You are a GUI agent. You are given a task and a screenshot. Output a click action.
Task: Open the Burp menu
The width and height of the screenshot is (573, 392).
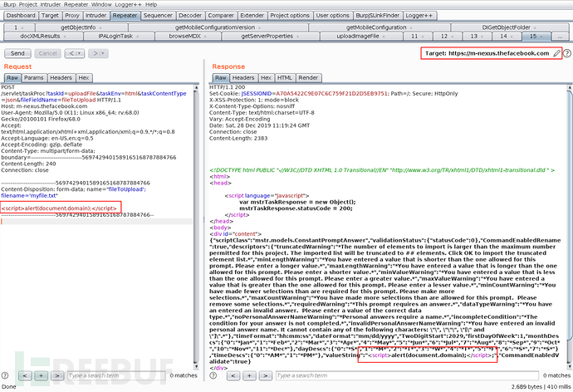click(9, 5)
